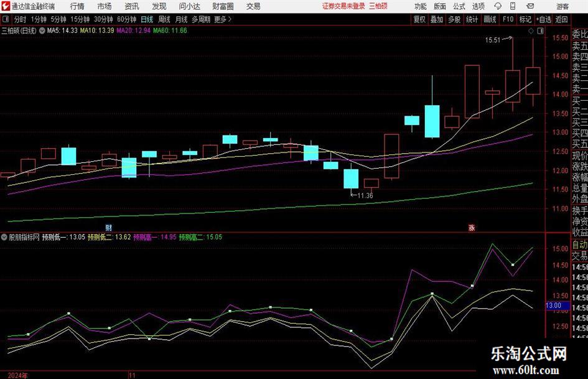Click the 多股 multi-stock button
Viewport: 588px width, 379px height.
pos(454,19)
